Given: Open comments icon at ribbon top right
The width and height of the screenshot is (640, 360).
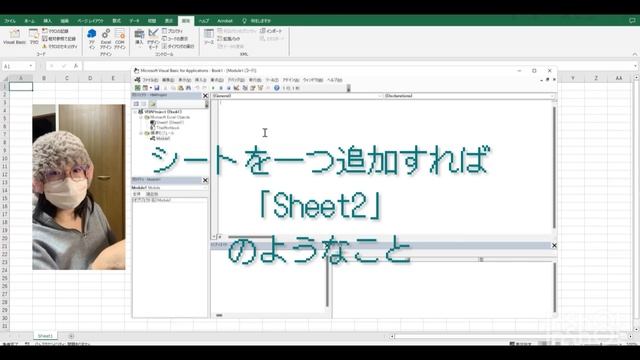Looking at the screenshot, I should pyautogui.click(x=632, y=21).
